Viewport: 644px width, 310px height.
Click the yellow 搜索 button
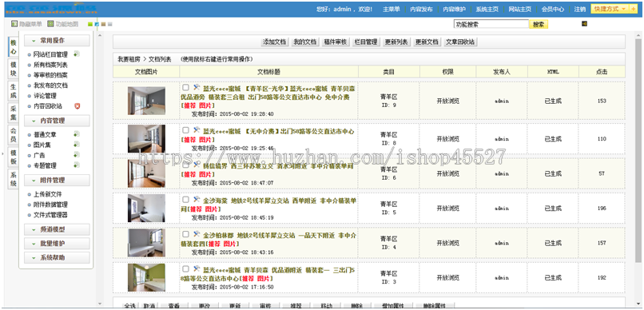pos(539,24)
